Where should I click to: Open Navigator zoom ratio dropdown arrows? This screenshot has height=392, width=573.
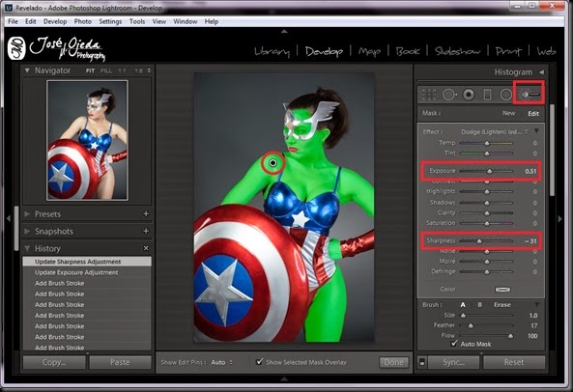[x=149, y=70]
